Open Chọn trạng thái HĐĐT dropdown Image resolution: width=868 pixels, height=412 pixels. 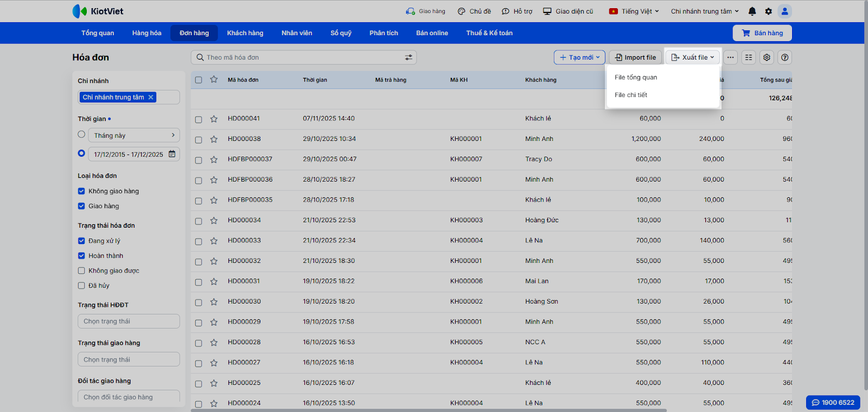[129, 321]
